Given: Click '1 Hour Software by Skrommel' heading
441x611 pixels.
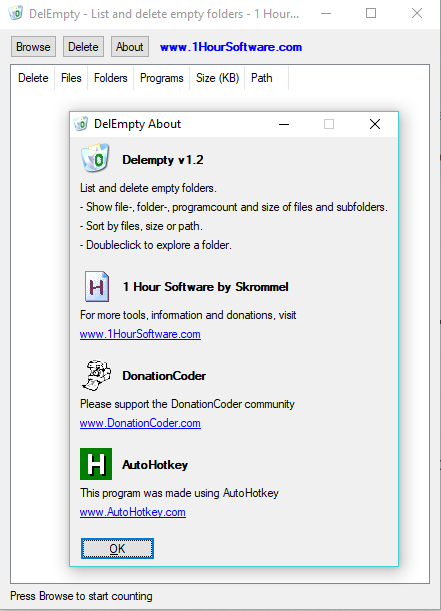Looking at the screenshot, I should (x=206, y=287).
